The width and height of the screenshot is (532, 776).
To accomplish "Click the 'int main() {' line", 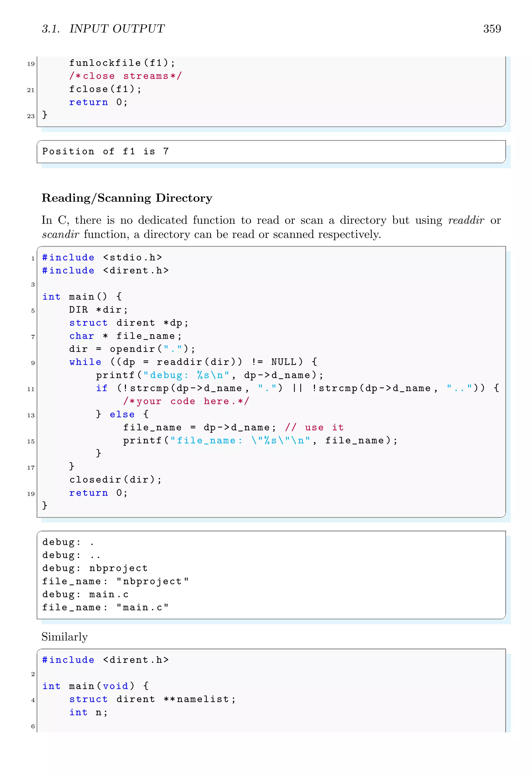I will [82, 297].
